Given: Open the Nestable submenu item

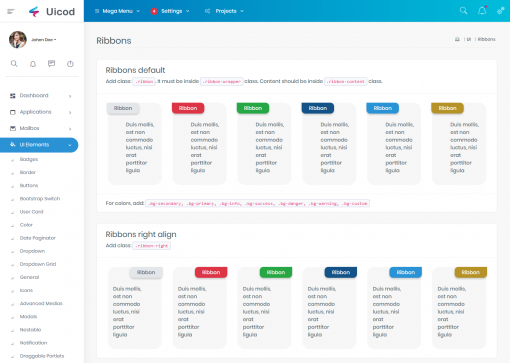Looking at the screenshot, I should click(30, 330).
